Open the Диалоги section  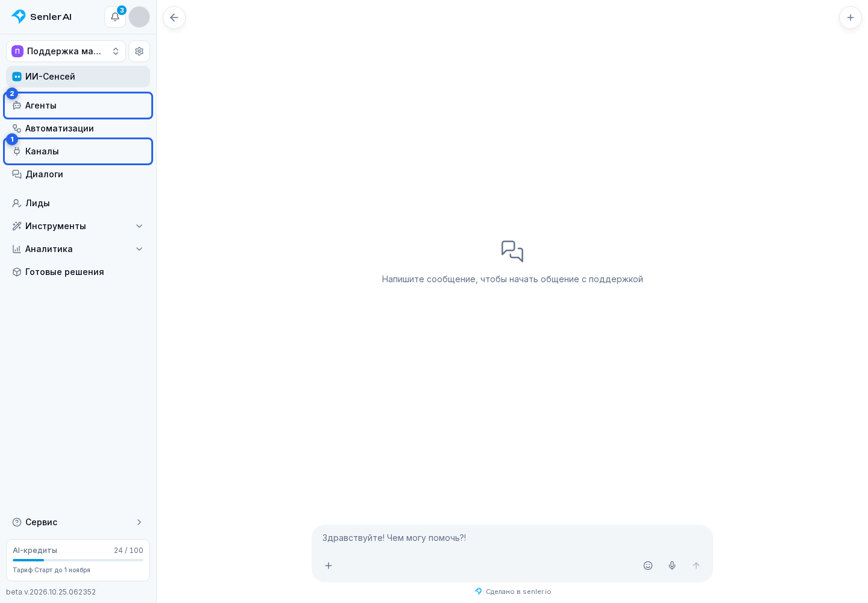(x=78, y=174)
